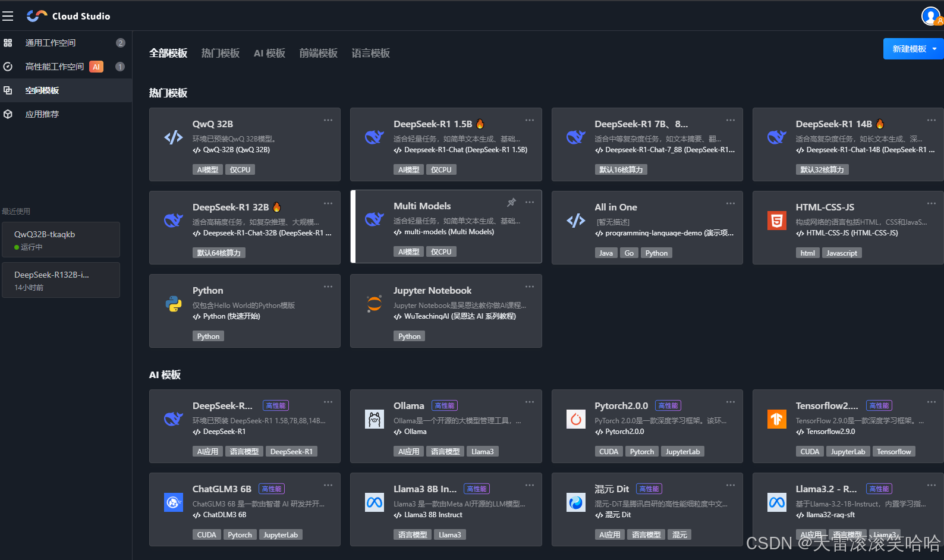Image resolution: width=944 pixels, height=560 pixels.
Task: Click the Pytorch2.0.0 flame icon
Action: click(x=576, y=419)
